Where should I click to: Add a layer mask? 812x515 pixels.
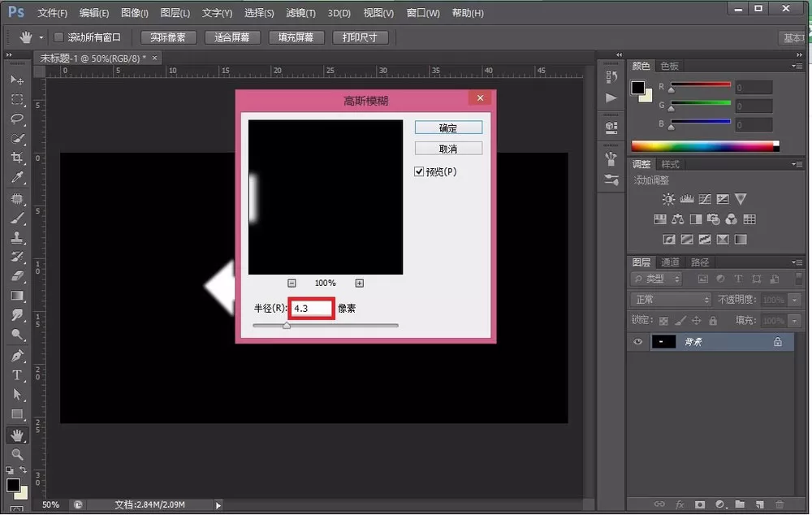pyautogui.click(x=700, y=504)
